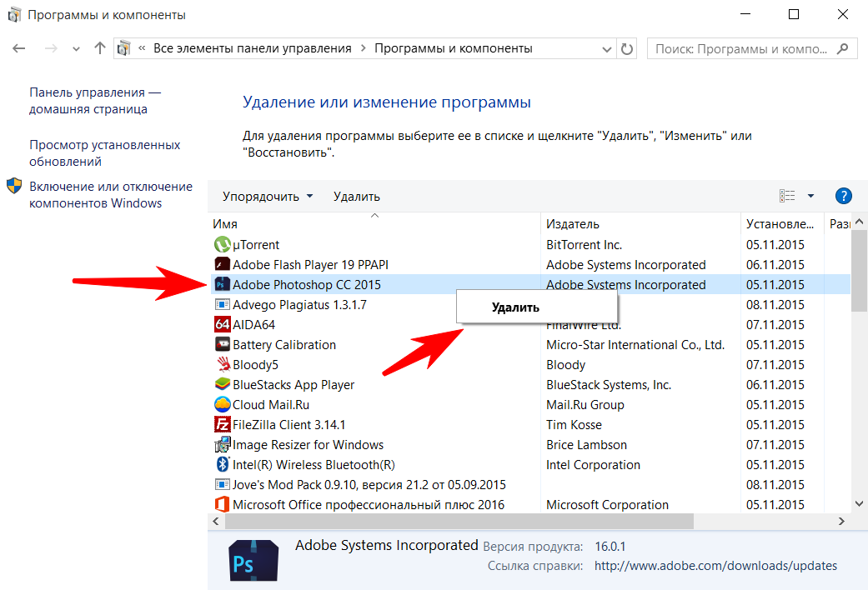The image size is (868, 590).
Task: Open Включение или отключение компонентов Windows
Action: [x=110, y=195]
